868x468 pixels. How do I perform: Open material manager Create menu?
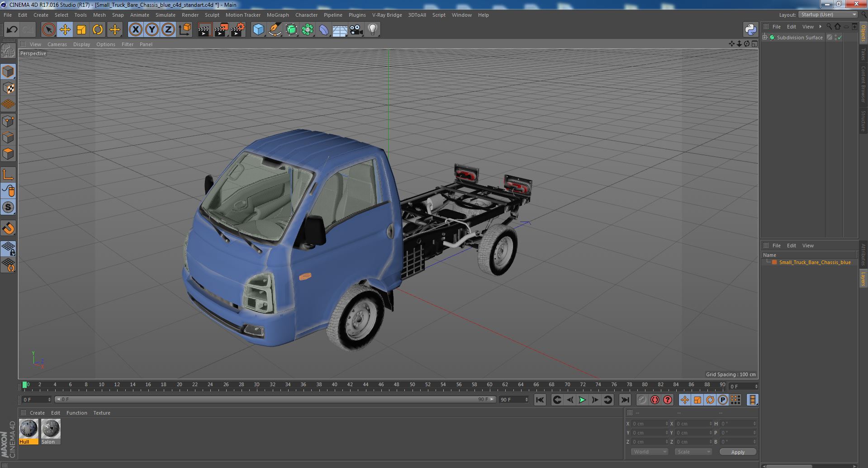tap(37, 413)
